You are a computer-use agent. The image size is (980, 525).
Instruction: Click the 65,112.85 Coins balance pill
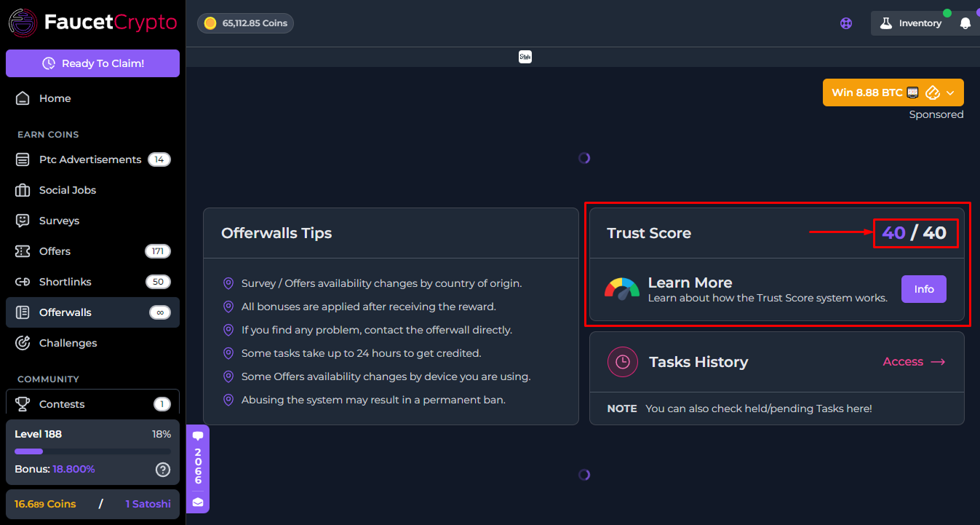pyautogui.click(x=245, y=23)
